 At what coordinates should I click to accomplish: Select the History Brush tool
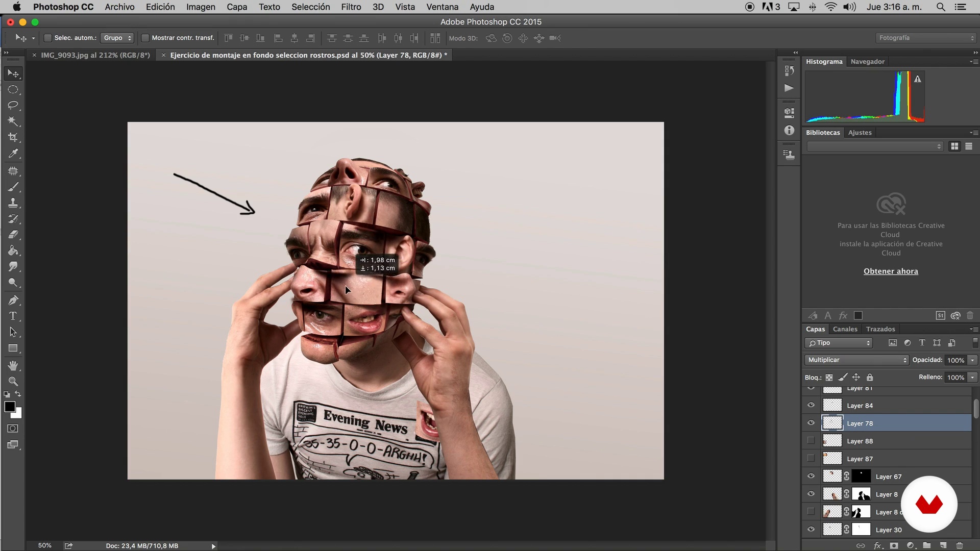[13, 219]
